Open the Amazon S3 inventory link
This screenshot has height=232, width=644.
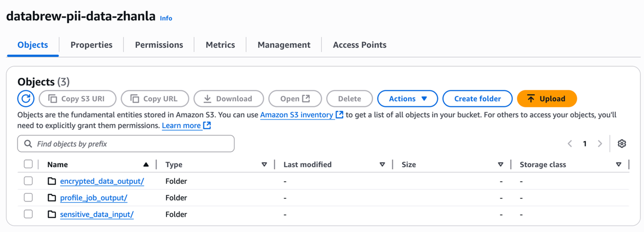tap(296, 115)
